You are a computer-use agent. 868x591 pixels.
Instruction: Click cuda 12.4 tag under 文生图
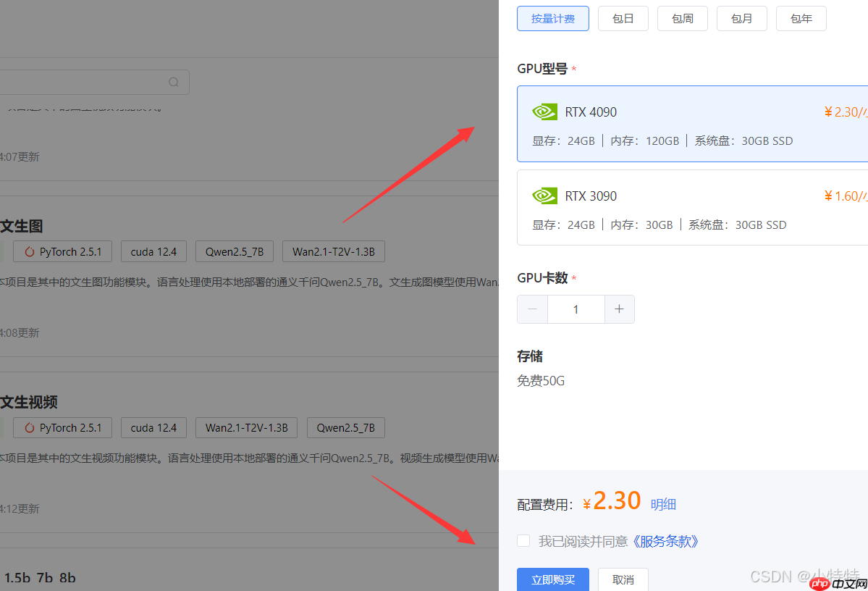(x=153, y=251)
